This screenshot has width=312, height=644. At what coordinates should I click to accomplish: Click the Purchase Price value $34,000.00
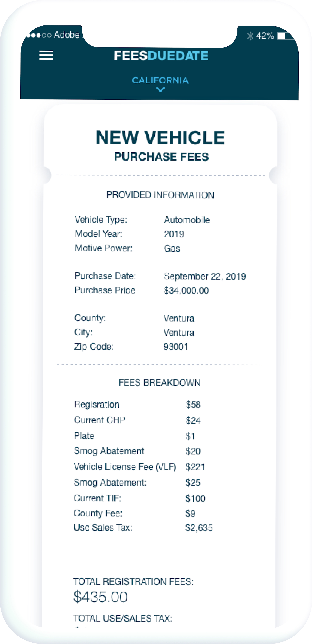click(186, 290)
